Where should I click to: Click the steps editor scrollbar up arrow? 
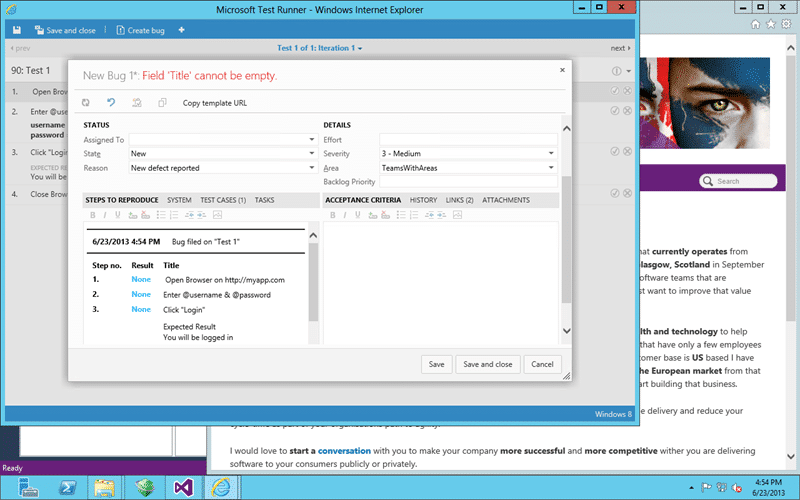pos(313,235)
